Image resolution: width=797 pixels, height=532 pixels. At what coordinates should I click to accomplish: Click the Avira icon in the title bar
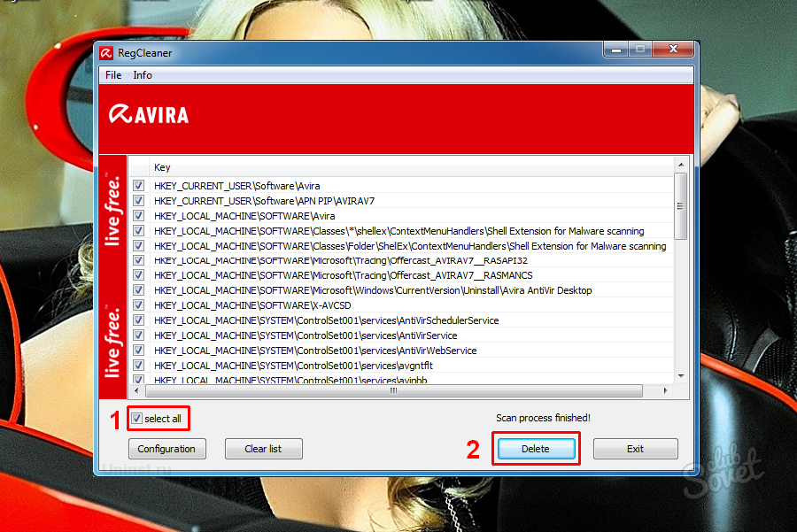click(x=106, y=53)
